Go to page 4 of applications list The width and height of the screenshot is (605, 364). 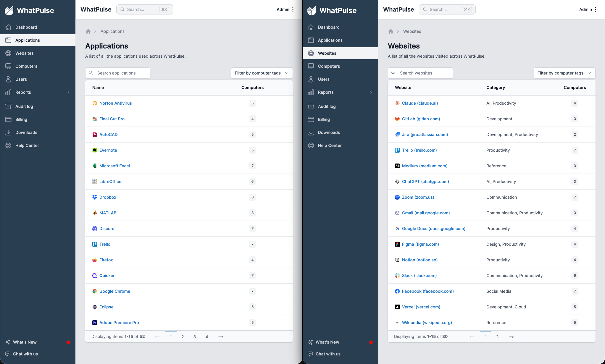(207, 337)
